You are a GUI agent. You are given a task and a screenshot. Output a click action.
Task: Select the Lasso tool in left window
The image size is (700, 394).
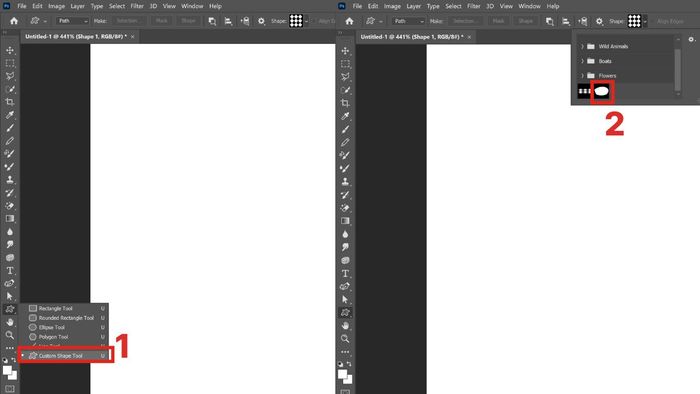click(x=10, y=76)
